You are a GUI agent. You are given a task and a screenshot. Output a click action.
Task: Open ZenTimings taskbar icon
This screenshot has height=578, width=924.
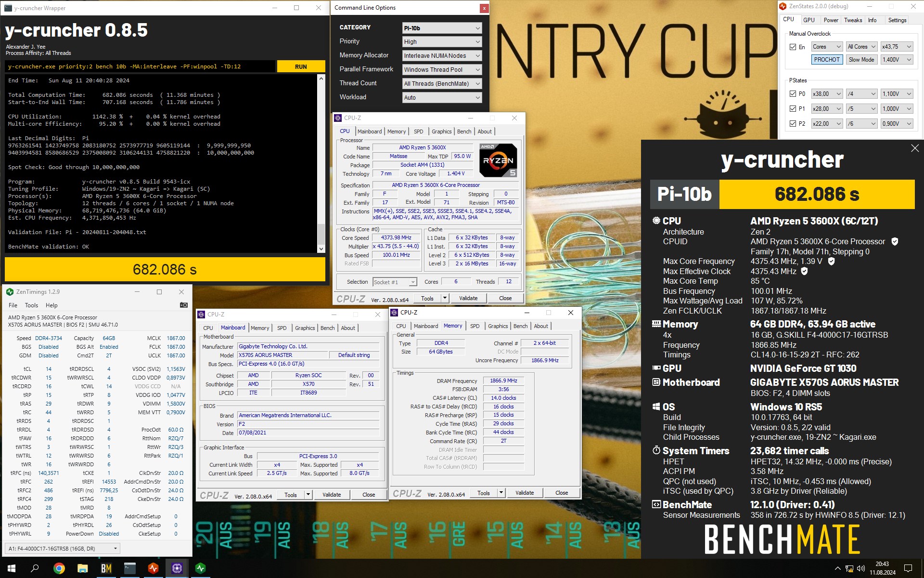[x=201, y=568]
